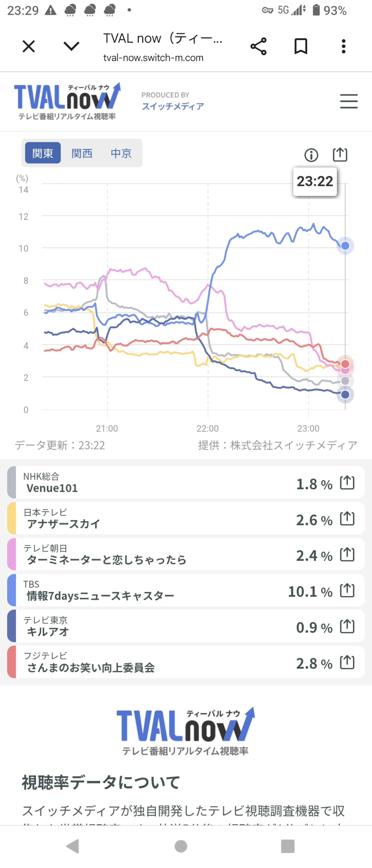Image resolution: width=372 pixels, height=868 pixels.
Task: Expand the down chevron in browser bar
Action: click(x=71, y=46)
